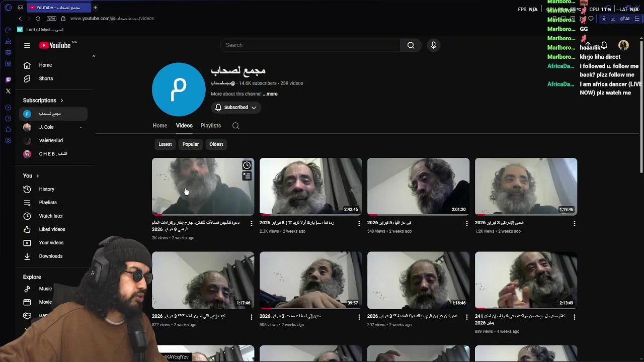
Task: Expand channel description with ...more
Action: click(270, 94)
